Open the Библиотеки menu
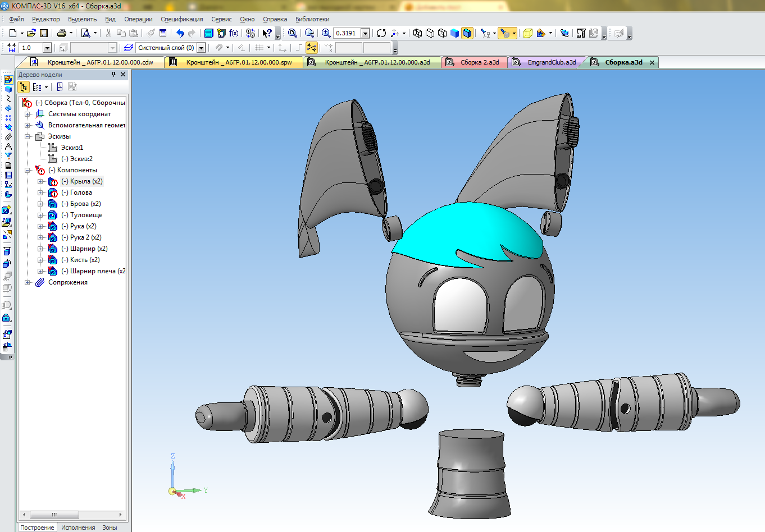 (312, 19)
